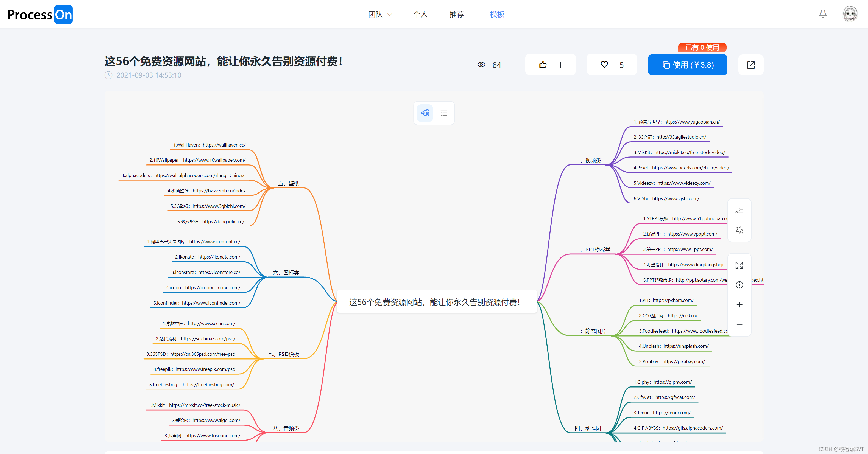
Task: Open the 个人 navigation tab
Action: tap(420, 14)
